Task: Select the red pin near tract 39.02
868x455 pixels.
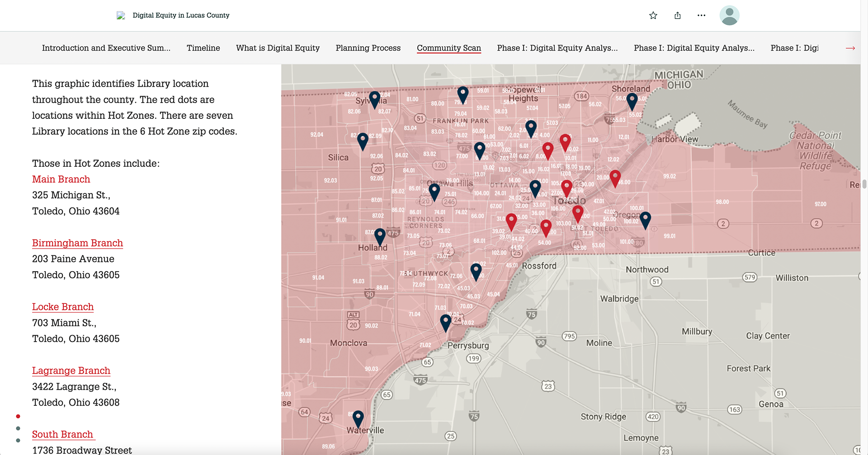Action: click(511, 222)
